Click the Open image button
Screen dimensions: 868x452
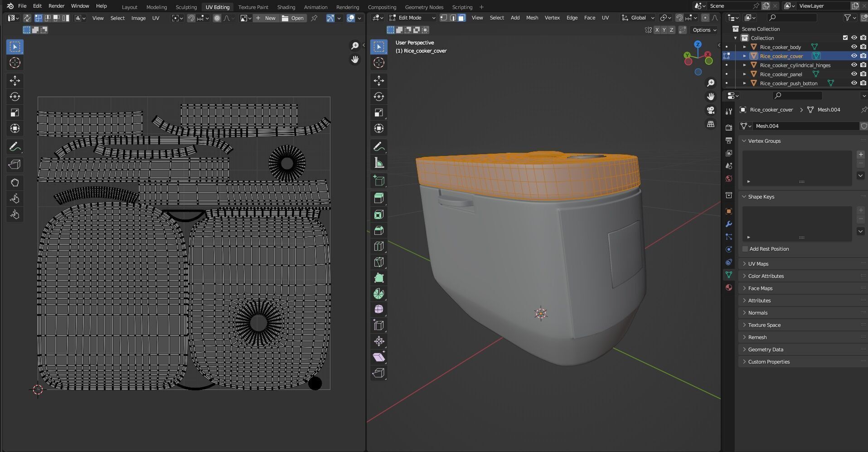[293, 18]
